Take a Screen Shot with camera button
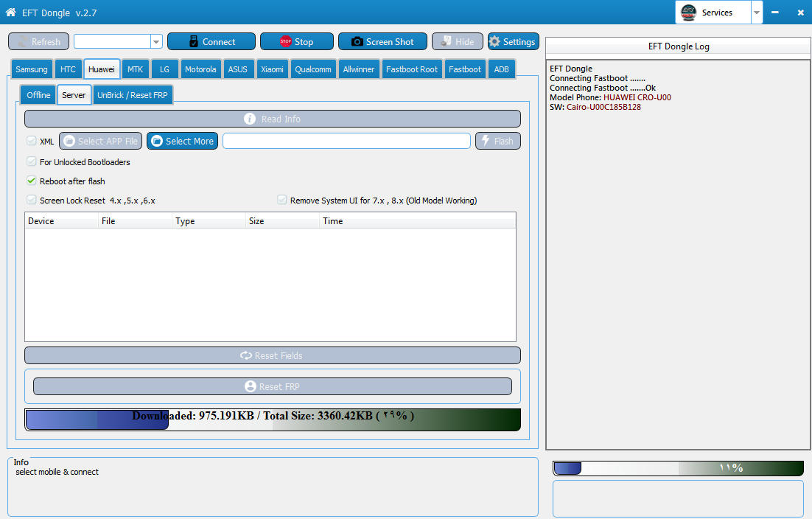Screen dimensions: 812x519 click(382, 42)
